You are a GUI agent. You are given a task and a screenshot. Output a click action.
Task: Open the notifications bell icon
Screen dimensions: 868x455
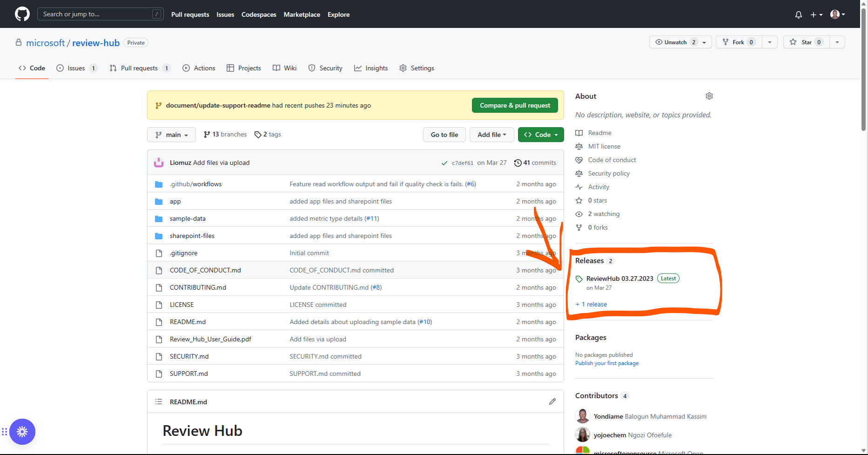(798, 14)
